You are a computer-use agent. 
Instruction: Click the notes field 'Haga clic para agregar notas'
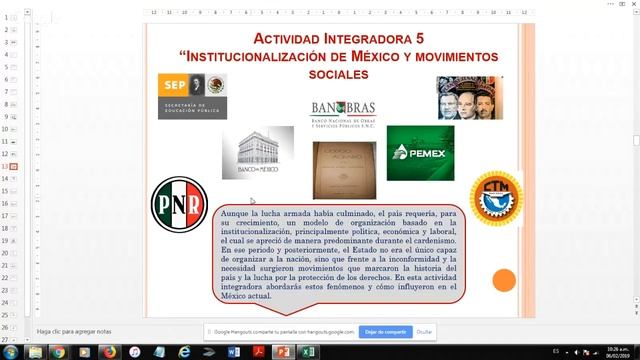point(74,332)
